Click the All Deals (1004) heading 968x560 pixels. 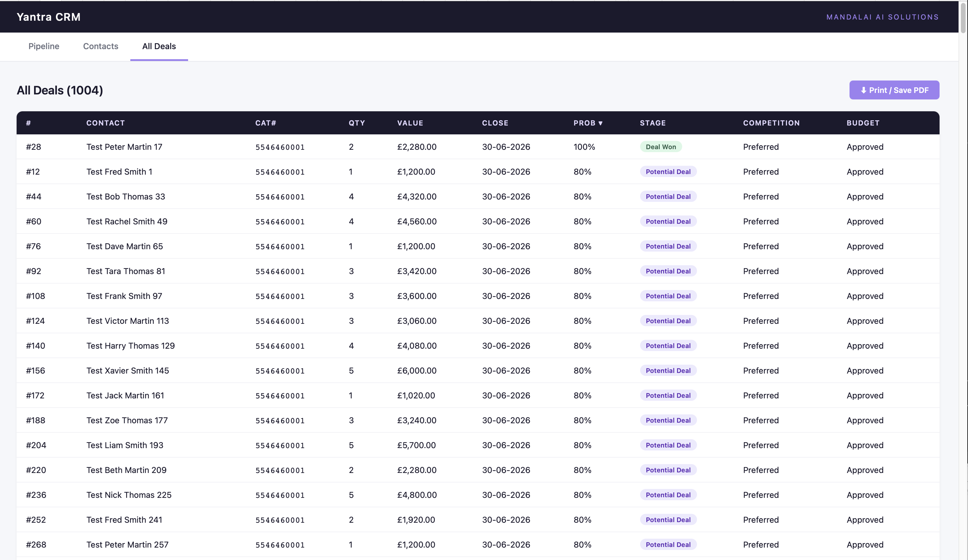(x=60, y=91)
